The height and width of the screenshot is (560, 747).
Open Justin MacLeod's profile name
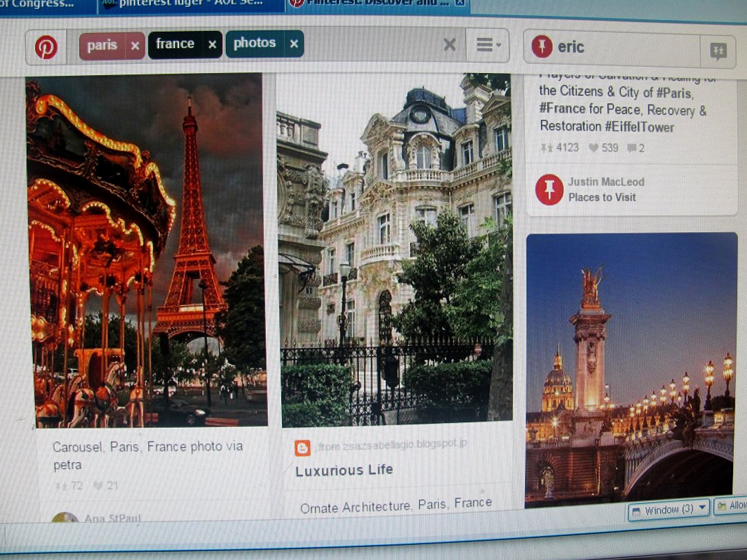[606, 182]
